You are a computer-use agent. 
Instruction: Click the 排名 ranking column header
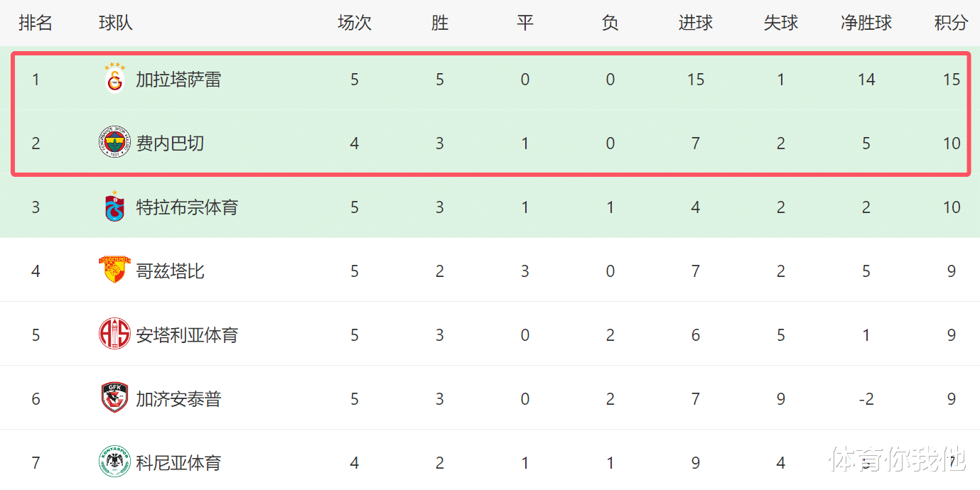pos(36,23)
